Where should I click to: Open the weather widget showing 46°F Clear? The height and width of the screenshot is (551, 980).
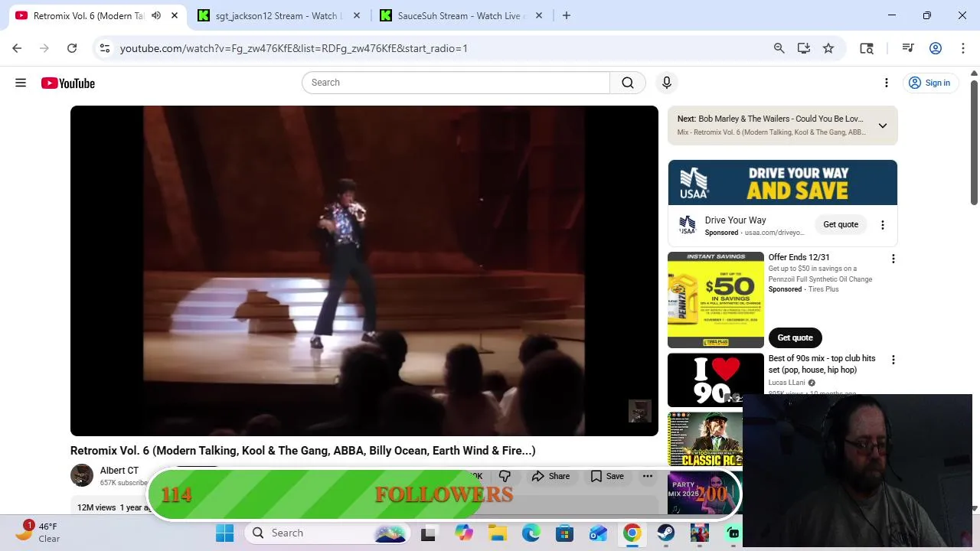click(x=38, y=532)
